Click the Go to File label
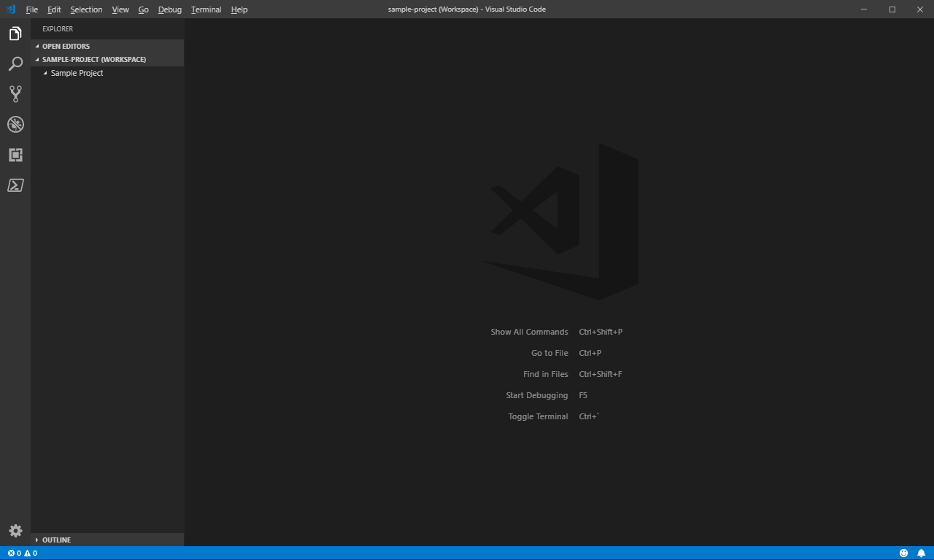This screenshot has width=934, height=560. coord(549,353)
